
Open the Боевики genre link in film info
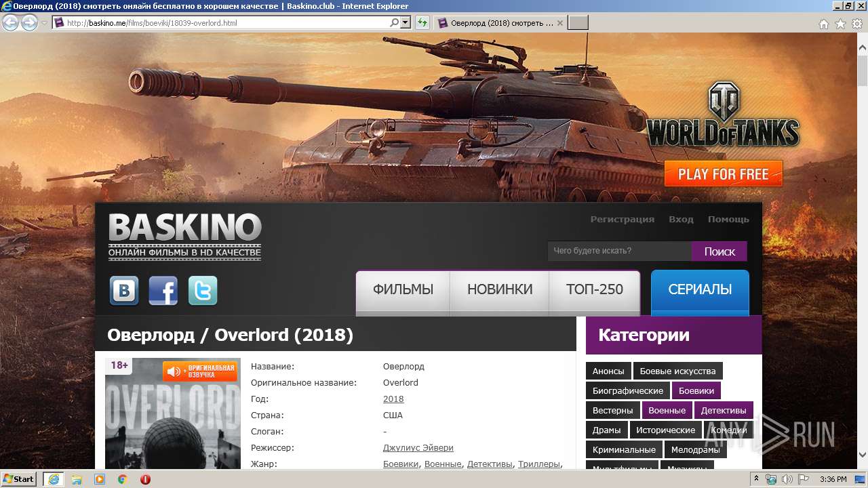pyautogui.click(x=401, y=464)
